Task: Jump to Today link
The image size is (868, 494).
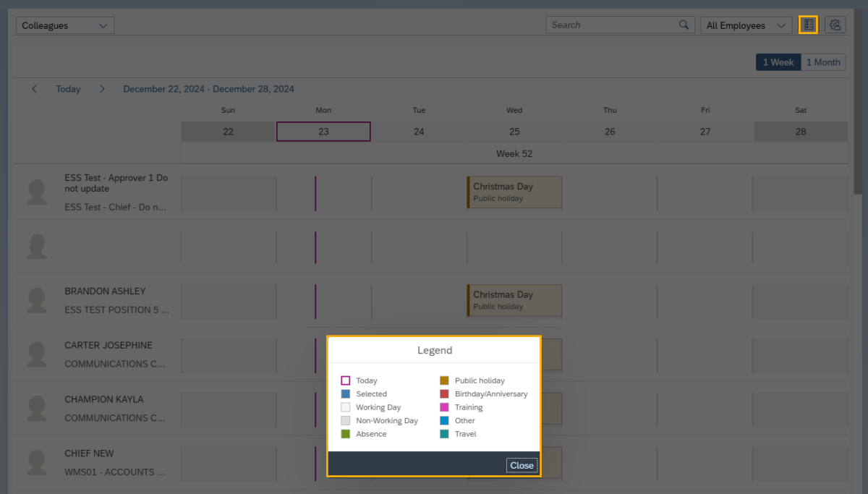Action: 68,89
